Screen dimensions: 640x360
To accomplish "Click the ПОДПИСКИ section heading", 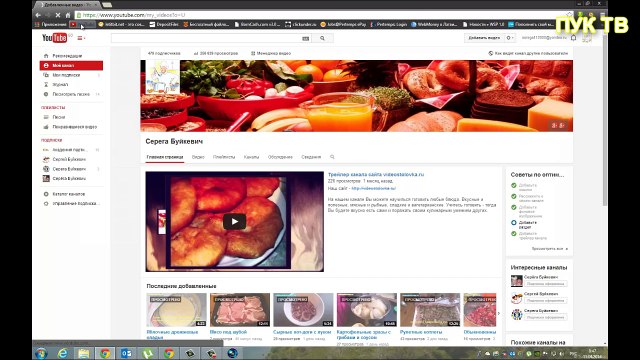I will point(52,140).
